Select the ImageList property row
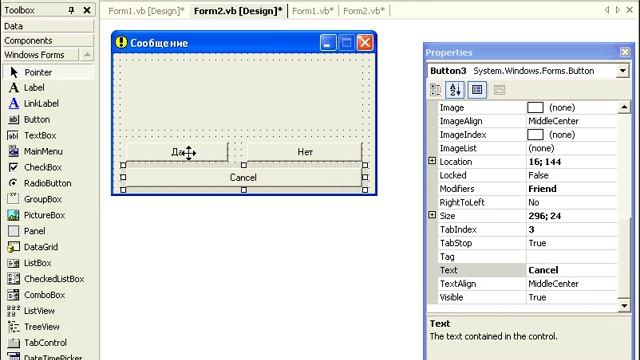640x360 pixels. [x=527, y=148]
